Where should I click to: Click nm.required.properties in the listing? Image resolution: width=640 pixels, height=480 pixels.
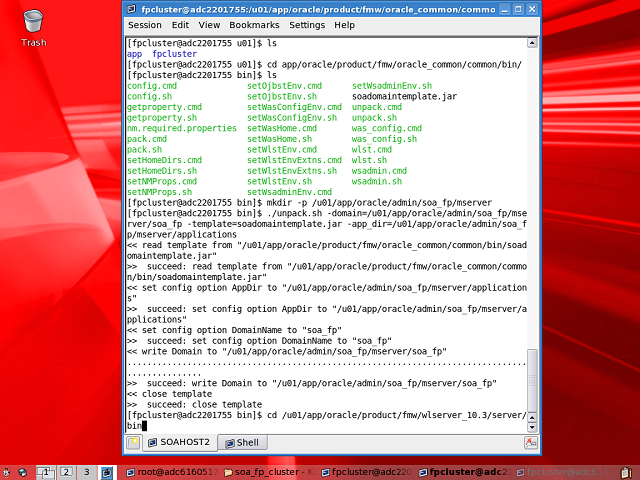point(182,129)
